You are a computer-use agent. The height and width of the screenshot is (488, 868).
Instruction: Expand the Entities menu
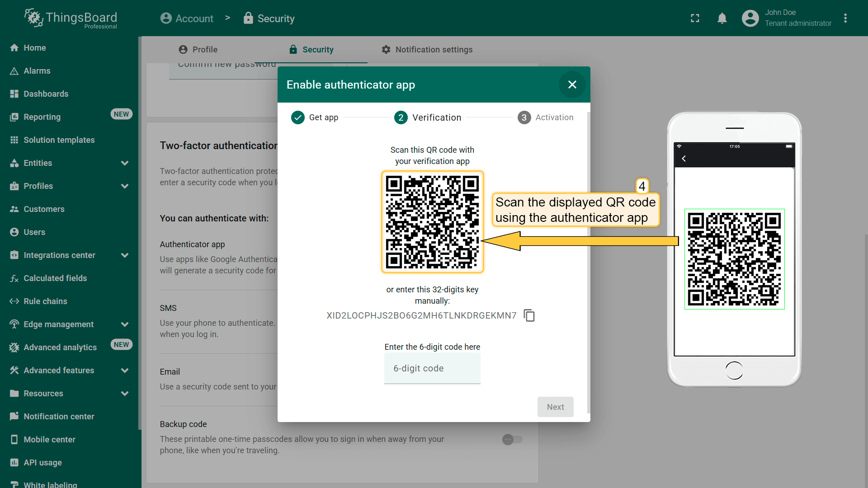[125, 163]
